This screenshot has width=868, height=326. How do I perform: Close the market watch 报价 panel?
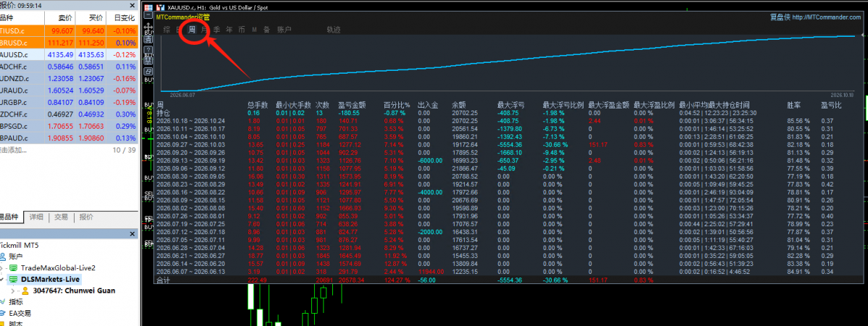click(132, 6)
